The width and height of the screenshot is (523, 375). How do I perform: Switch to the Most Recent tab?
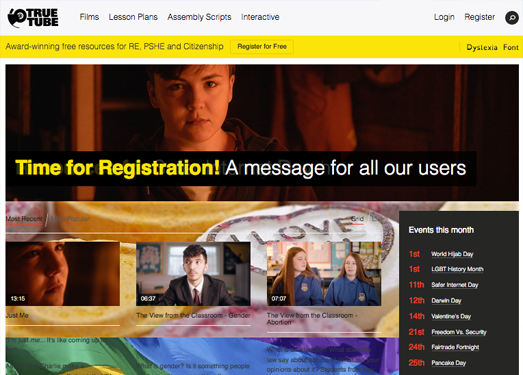click(24, 219)
